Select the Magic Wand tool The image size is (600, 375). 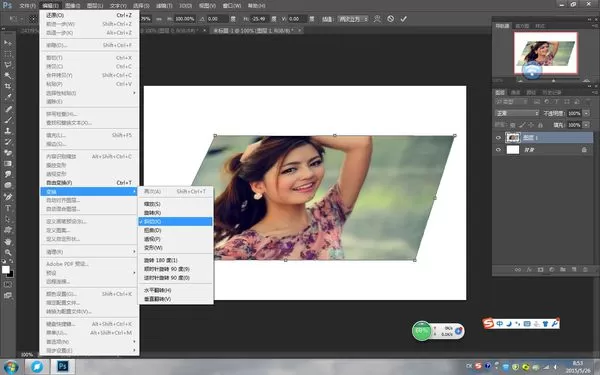pyautogui.click(x=8, y=75)
